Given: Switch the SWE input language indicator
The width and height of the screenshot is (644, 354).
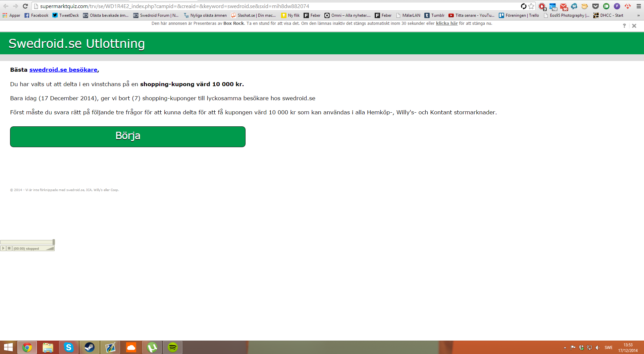Looking at the screenshot, I should click(x=608, y=348).
